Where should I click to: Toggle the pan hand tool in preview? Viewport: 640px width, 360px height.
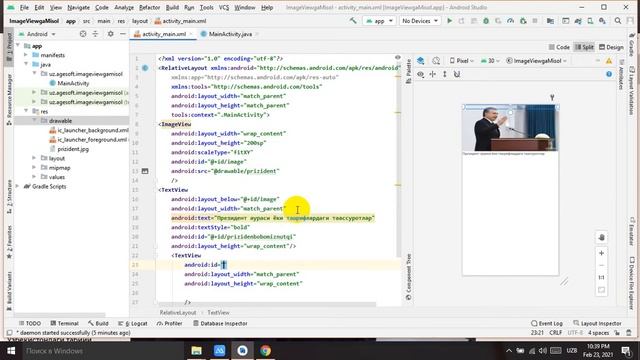pos(601,238)
